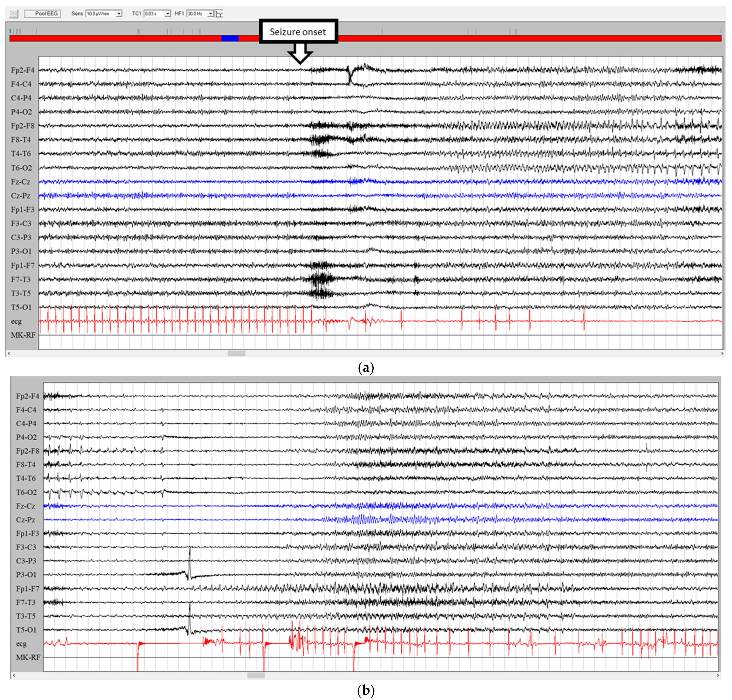Click the waveform icon in the toolbar
The height and width of the screenshot is (700, 732).
[14, 14]
